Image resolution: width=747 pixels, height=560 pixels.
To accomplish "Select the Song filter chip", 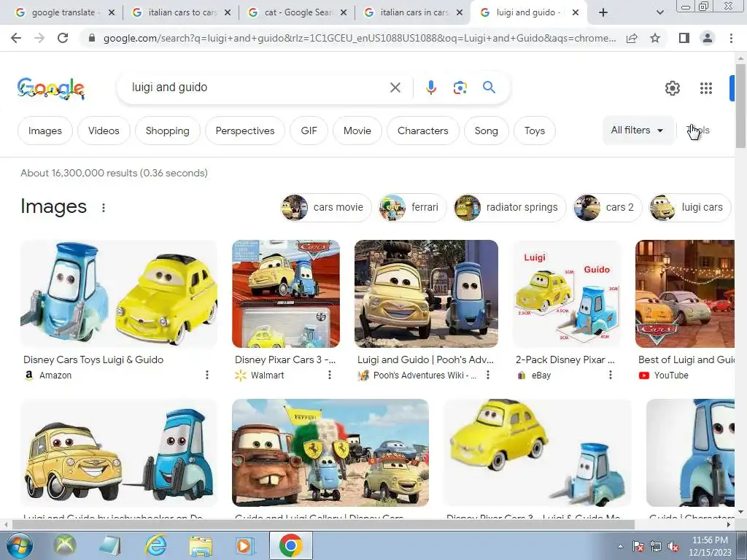I will pos(486,131).
